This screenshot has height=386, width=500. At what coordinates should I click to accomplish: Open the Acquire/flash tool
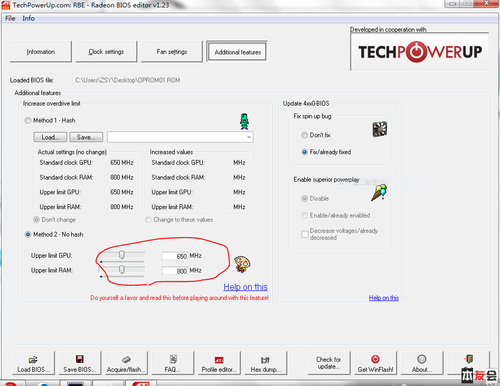[x=126, y=363]
